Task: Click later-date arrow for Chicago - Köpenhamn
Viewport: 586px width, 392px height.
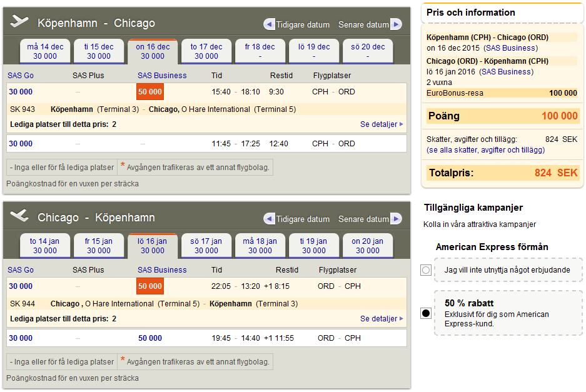Action: pos(395,219)
